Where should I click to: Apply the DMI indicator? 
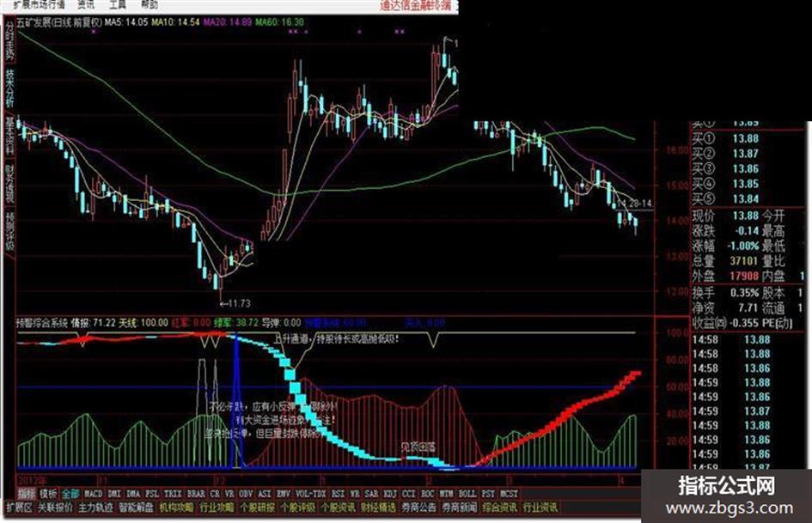point(114,494)
